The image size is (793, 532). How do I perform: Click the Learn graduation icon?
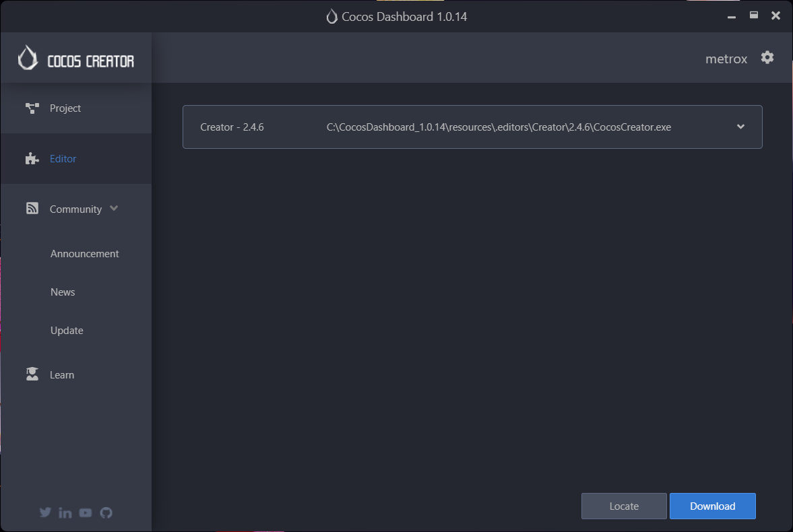(x=32, y=374)
